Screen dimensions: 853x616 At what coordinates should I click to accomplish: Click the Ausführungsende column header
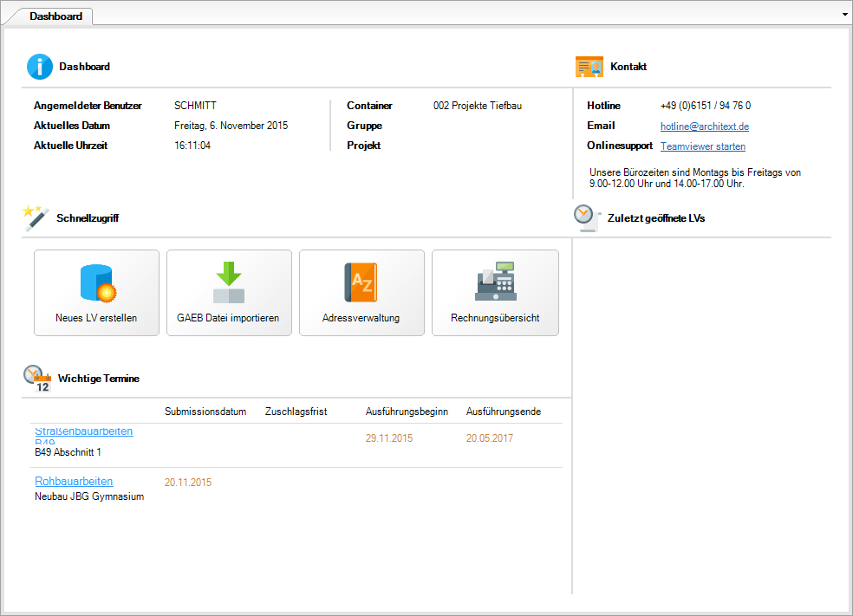point(503,412)
